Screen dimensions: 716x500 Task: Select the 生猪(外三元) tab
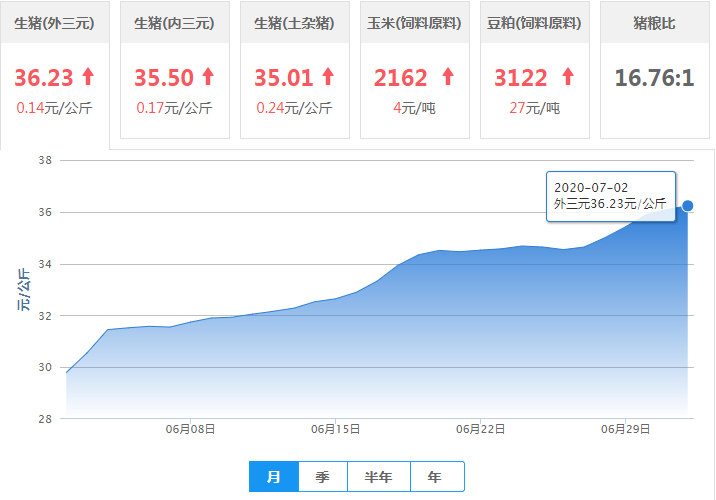[54, 22]
